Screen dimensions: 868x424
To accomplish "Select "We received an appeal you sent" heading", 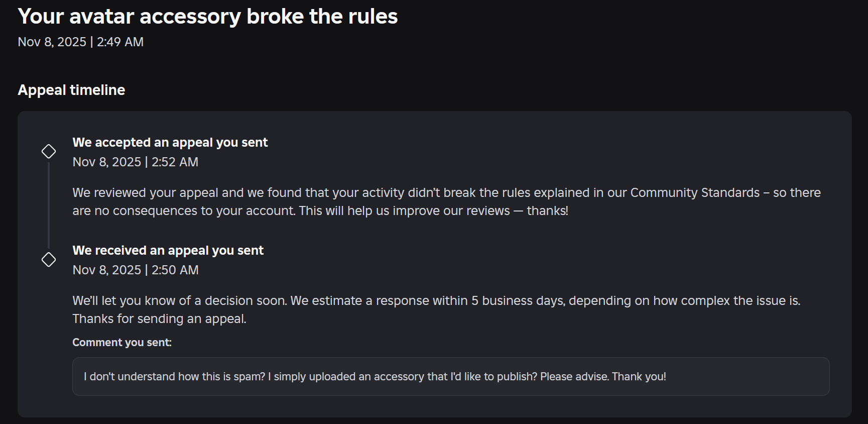I will [x=168, y=251].
